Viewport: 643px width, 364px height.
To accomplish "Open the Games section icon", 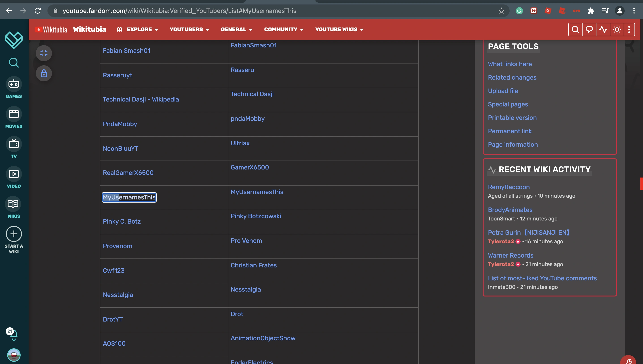I will tap(14, 85).
